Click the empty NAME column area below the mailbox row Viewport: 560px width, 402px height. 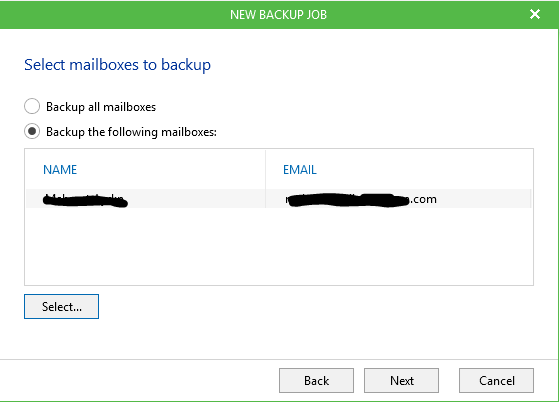145,246
